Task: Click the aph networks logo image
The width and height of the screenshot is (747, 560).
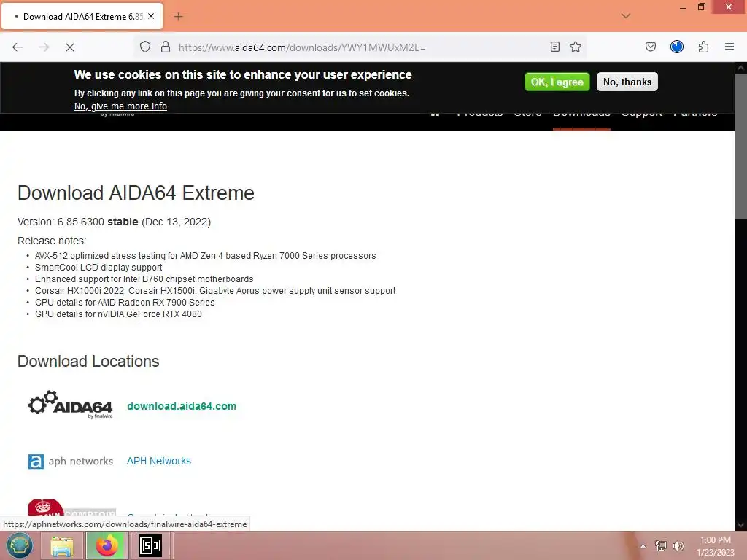Action: 71,461
